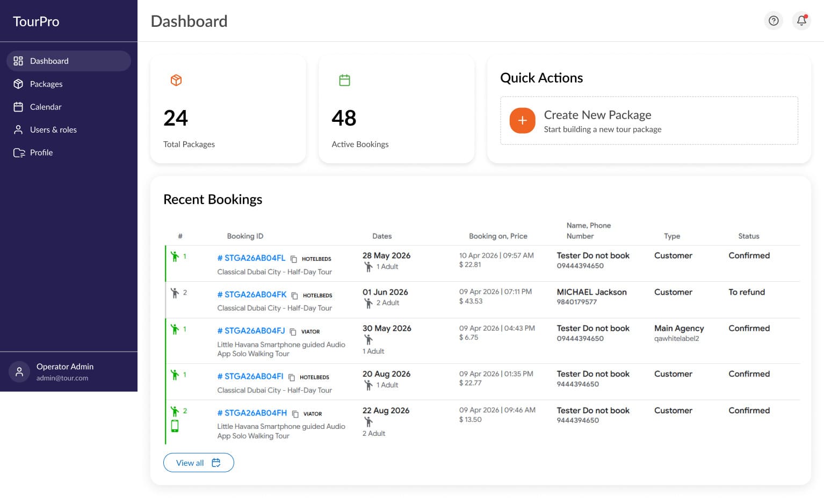Click the Operator Admin avatar icon
The image size is (824, 504).
[x=19, y=372]
